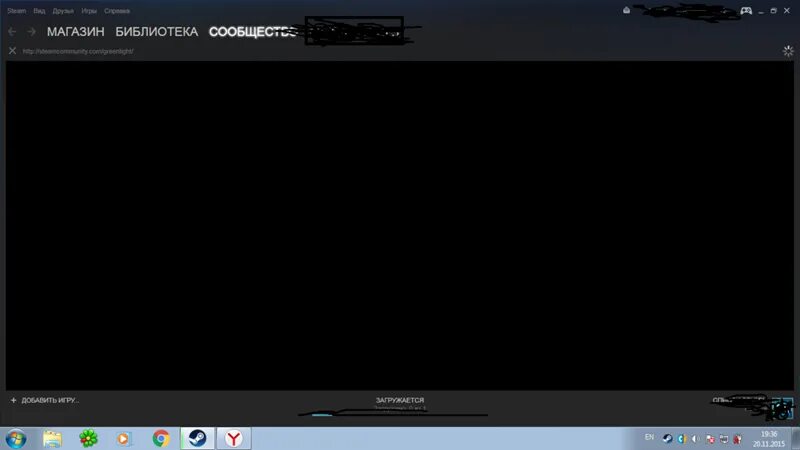Launch ICQ from the taskbar flower icon
This screenshot has width=800, height=450.
coord(88,439)
